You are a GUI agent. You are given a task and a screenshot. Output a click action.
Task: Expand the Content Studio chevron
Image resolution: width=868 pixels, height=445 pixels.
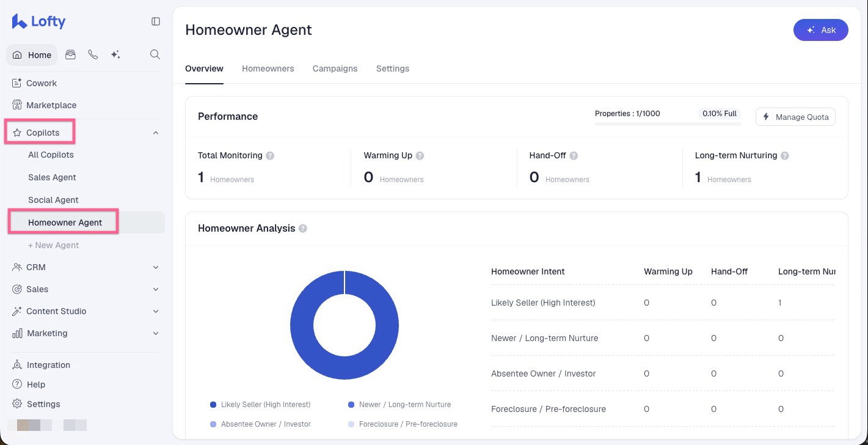pos(156,311)
